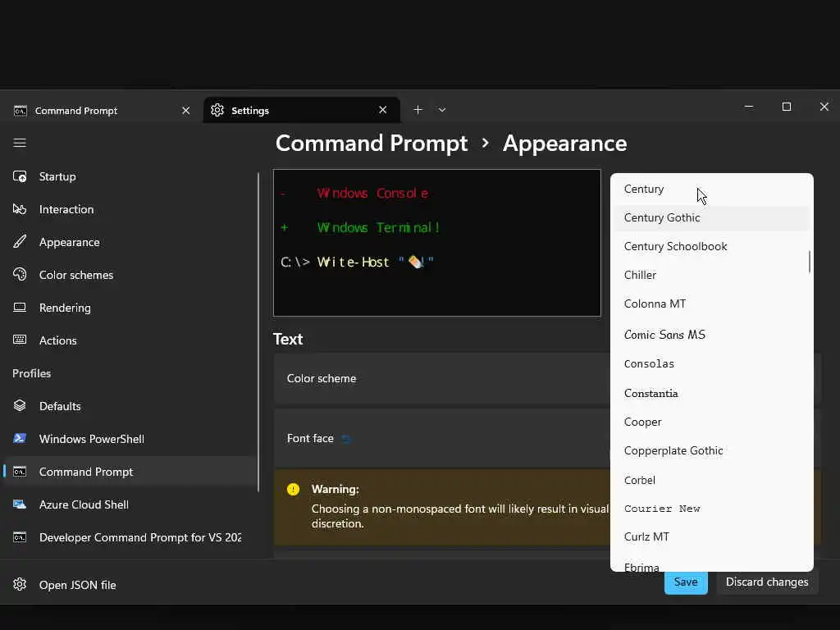Open Color schemes settings

130,274
